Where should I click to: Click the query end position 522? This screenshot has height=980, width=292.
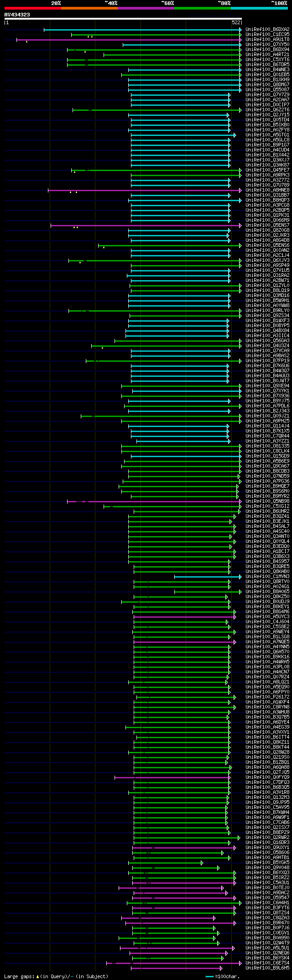(236, 22)
